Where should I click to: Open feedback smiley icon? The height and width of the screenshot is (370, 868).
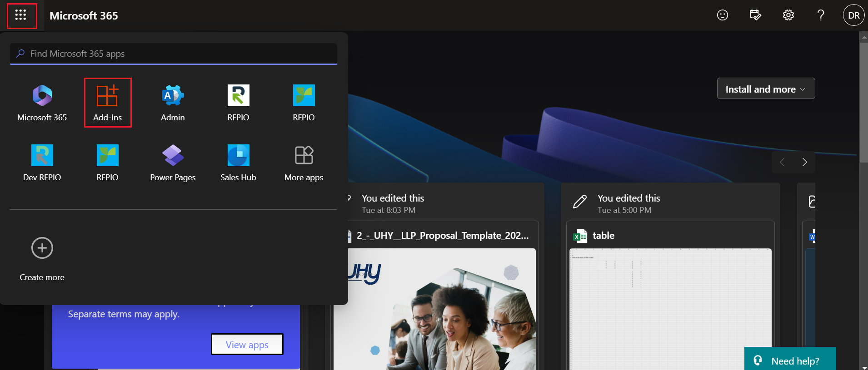[x=723, y=15]
